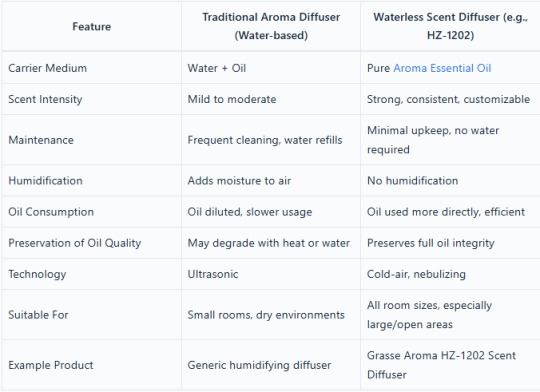Click the Oil Consumption row label

tap(51, 212)
